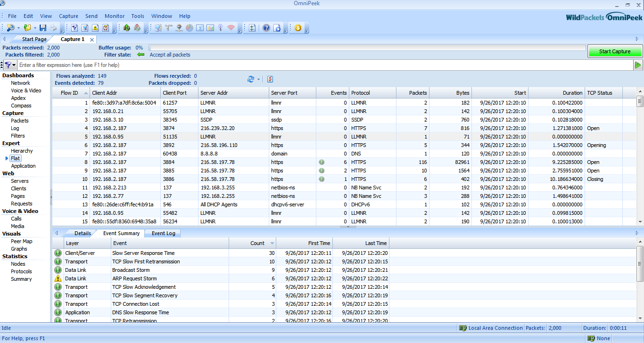Select Peer Map under Visuals

(x=22, y=241)
